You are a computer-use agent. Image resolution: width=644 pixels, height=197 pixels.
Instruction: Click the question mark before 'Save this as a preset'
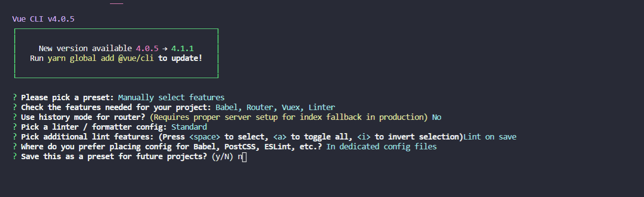15,156
